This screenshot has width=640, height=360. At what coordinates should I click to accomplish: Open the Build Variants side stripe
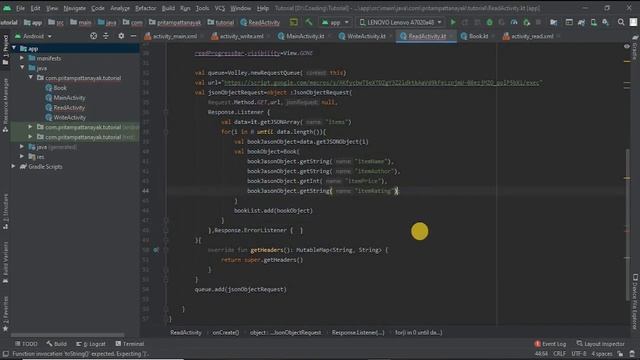coord(5,262)
